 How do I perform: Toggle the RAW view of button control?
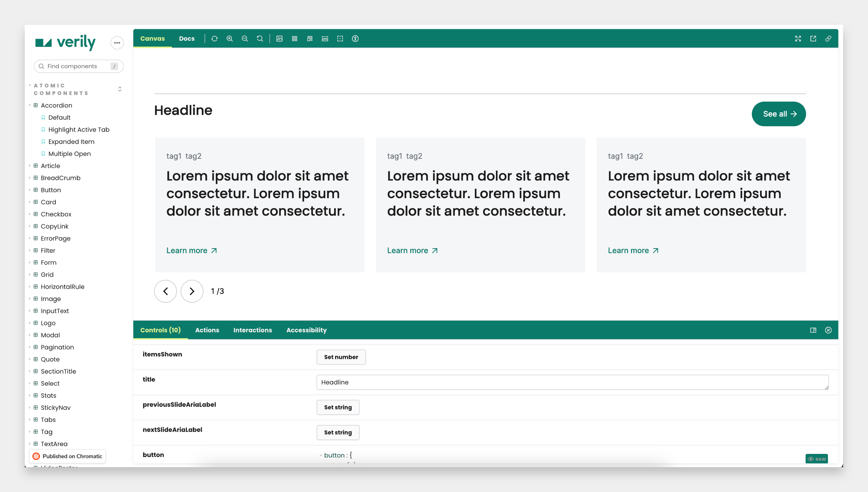click(x=817, y=459)
